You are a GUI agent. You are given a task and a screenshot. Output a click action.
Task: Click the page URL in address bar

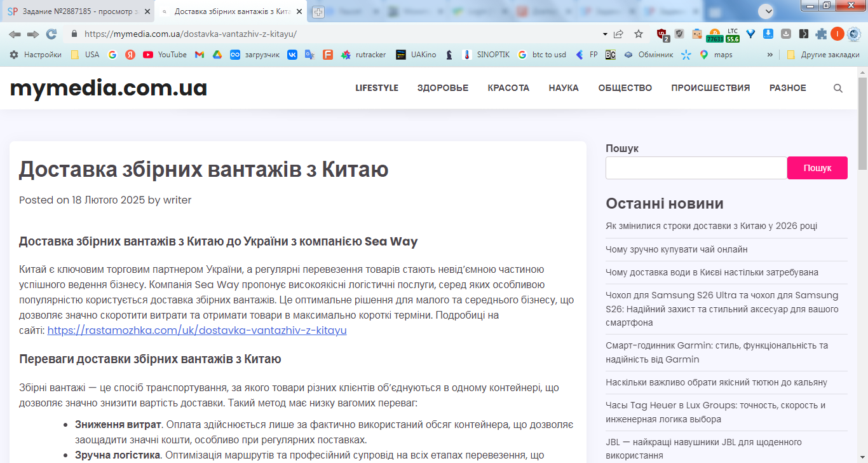pos(191,34)
